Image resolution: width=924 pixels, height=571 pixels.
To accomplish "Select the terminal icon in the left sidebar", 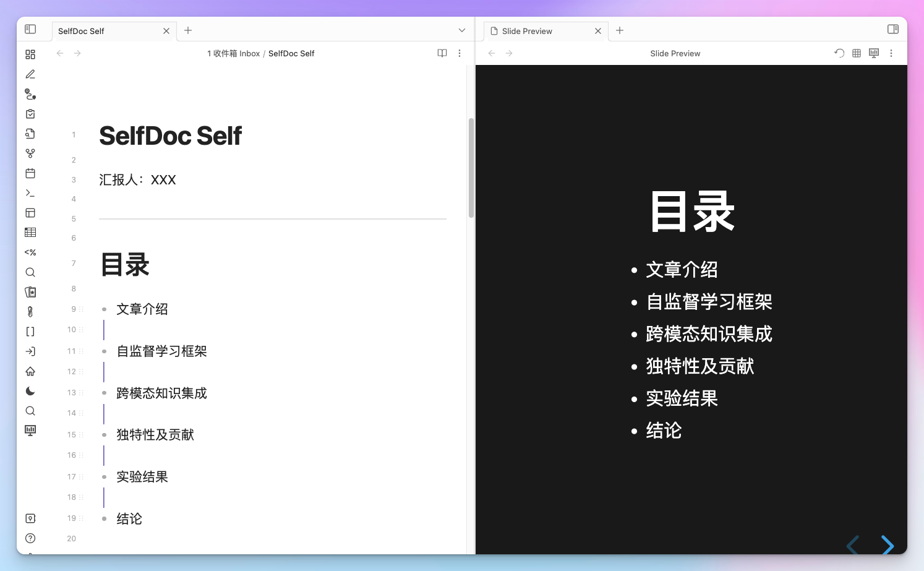I will coord(30,193).
